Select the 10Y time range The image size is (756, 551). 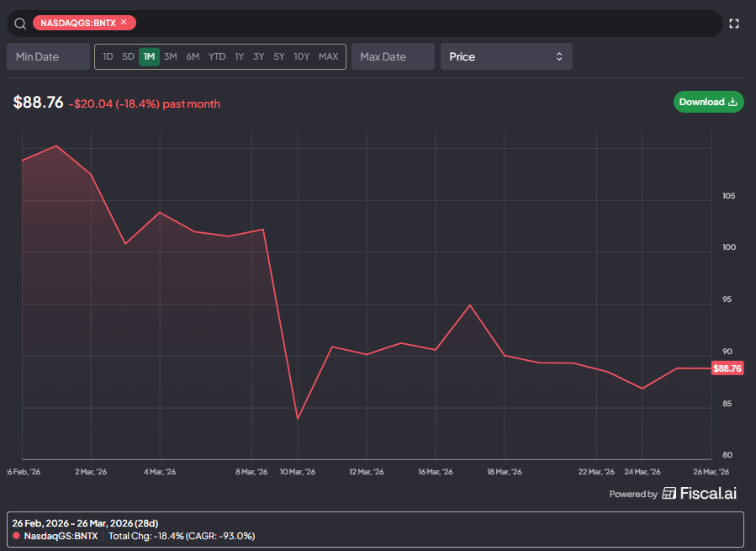point(302,56)
